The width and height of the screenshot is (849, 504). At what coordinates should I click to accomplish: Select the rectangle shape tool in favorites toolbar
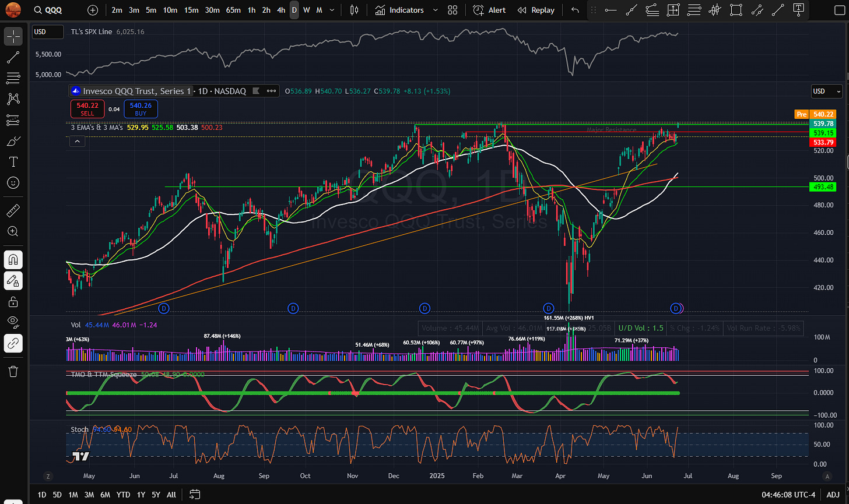click(x=736, y=10)
